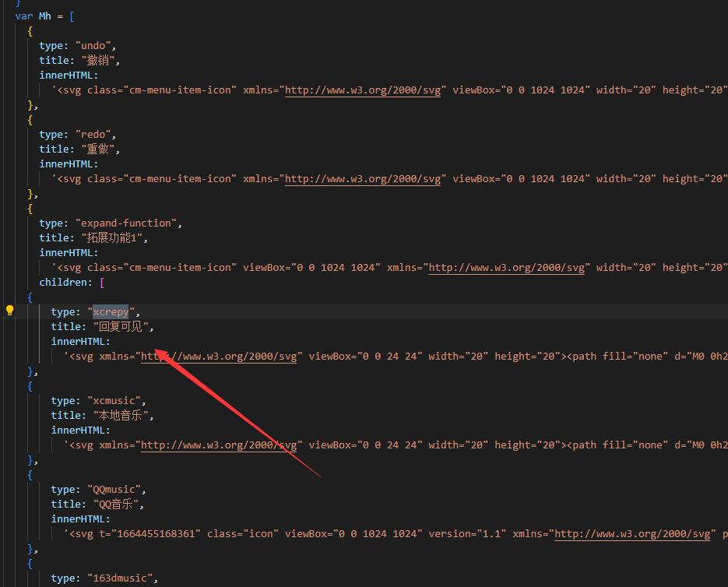
Task: Open the w3.org link in the xcmusic SVG line
Action: pyautogui.click(x=220, y=445)
